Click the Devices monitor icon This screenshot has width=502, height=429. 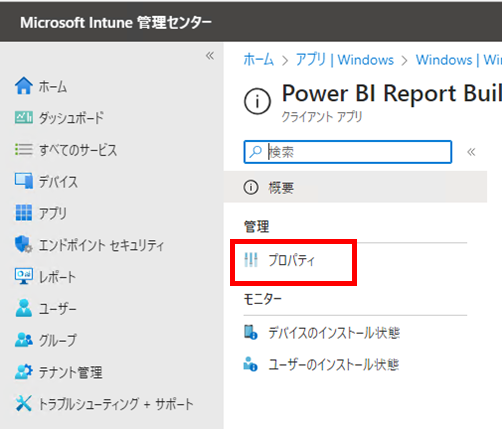pos(24,181)
